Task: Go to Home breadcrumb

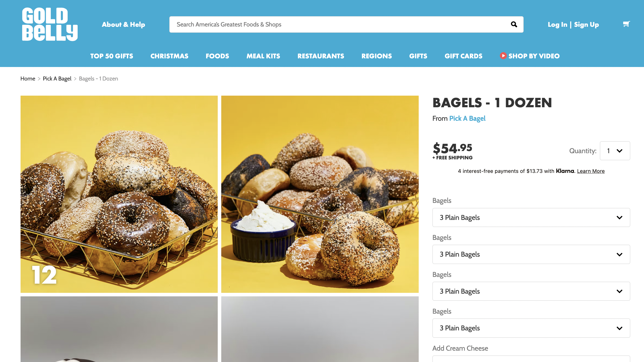Action: point(28,79)
